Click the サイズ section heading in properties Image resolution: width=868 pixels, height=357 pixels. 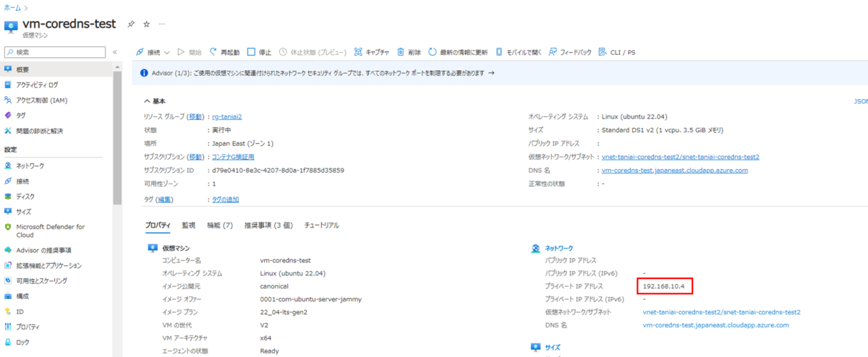[x=553, y=348]
